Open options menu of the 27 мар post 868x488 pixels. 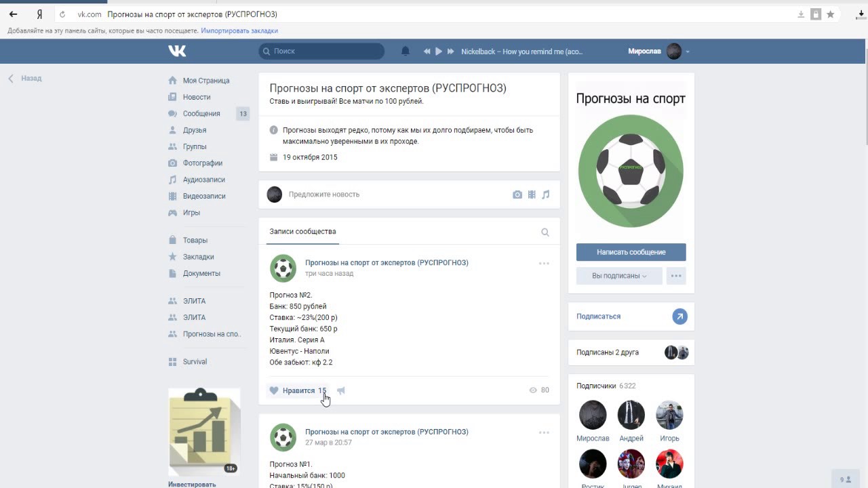point(544,432)
